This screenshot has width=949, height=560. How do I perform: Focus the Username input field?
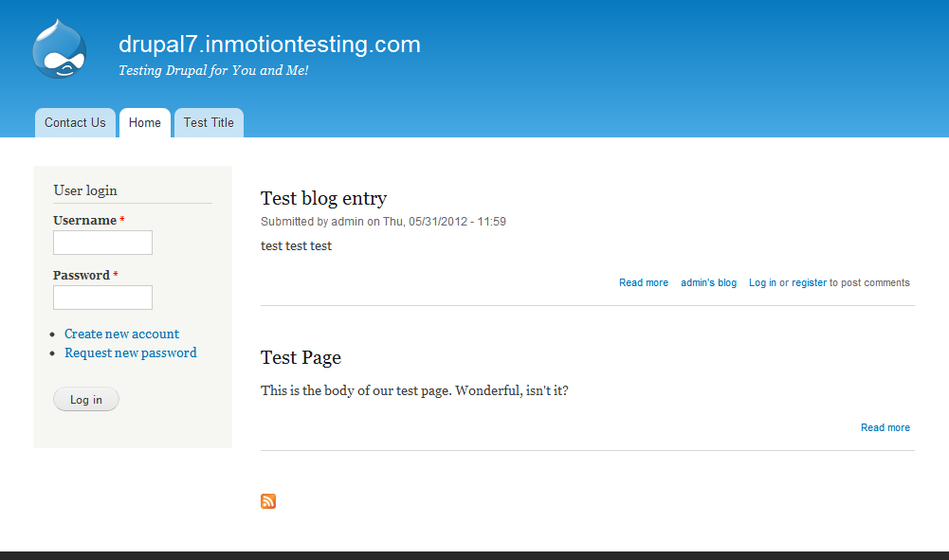(x=102, y=243)
